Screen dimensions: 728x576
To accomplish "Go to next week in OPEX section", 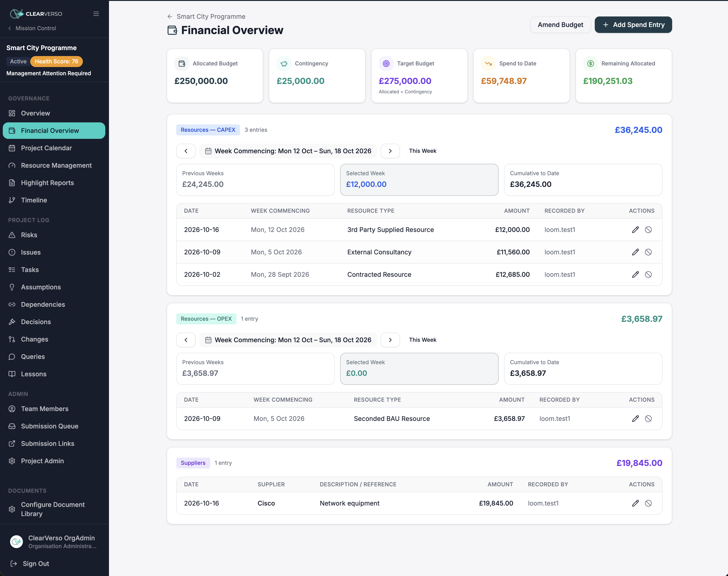I will 390,340.
